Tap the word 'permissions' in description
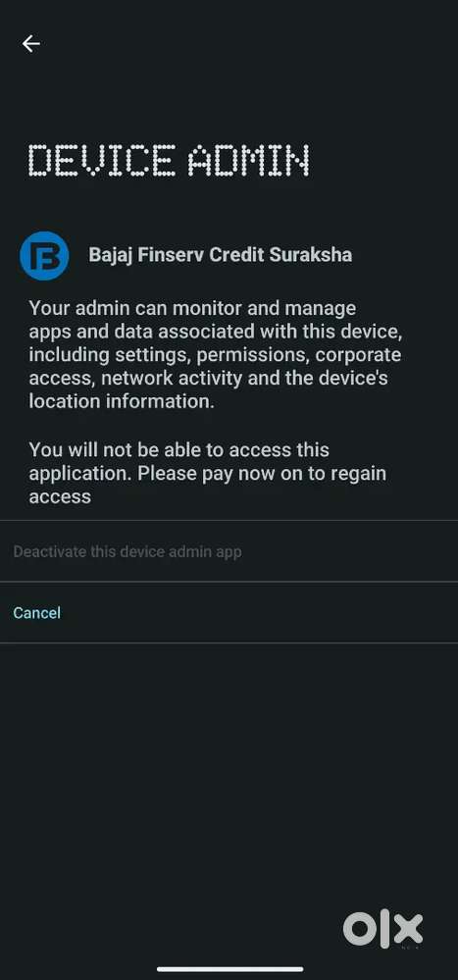The height and width of the screenshot is (980, 458). coord(252,355)
